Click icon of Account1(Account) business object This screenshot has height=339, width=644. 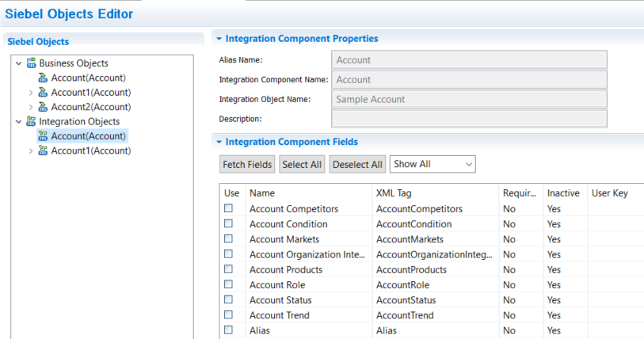tap(43, 93)
